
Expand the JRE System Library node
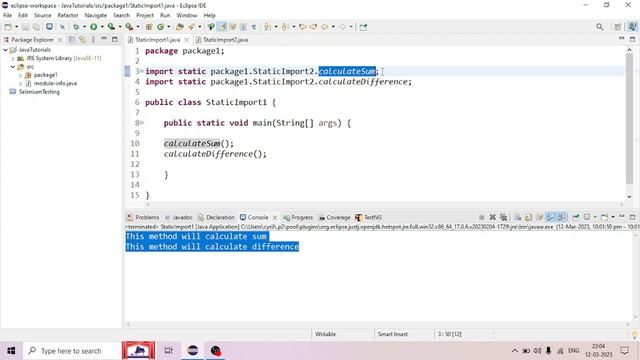pos(13,58)
